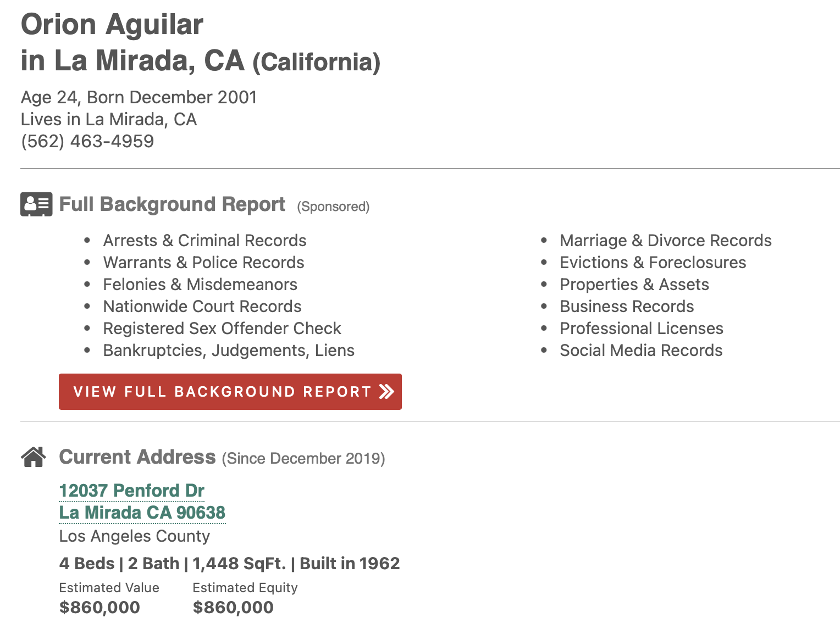Click the Full Background Report heading

coord(172,204)
